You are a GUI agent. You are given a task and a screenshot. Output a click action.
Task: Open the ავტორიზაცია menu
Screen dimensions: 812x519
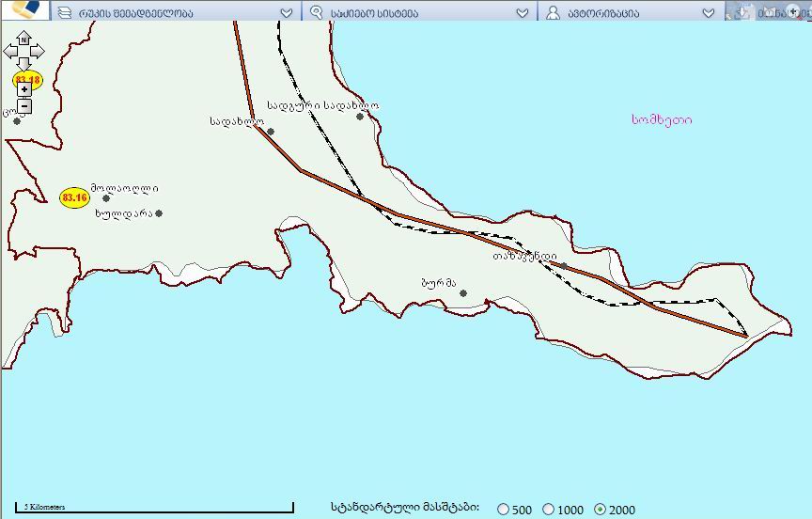coord(631,10)
